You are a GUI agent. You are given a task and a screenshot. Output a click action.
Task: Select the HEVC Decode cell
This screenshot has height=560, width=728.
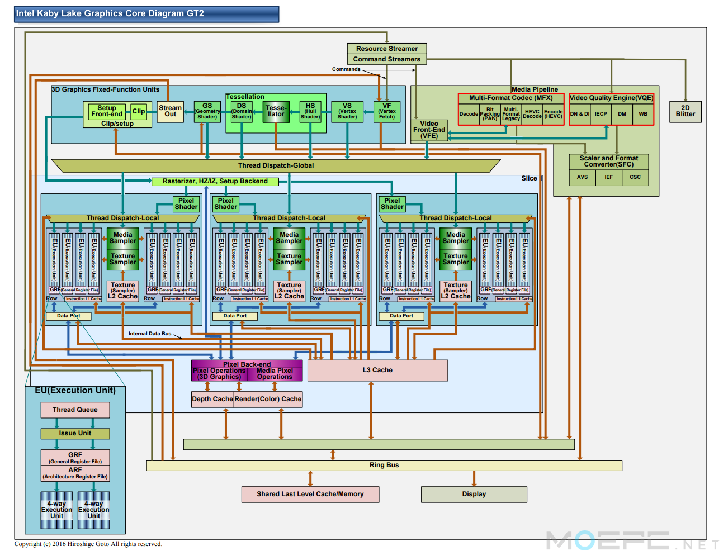(532, 114)
